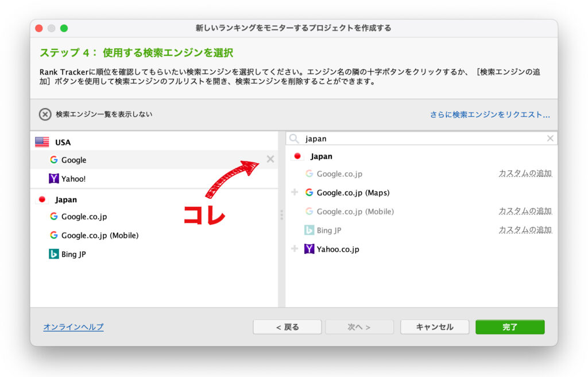Screen dimensions: 588x377
Task: Click the greyed Bing JP result row
Action: tap(421, 230)
